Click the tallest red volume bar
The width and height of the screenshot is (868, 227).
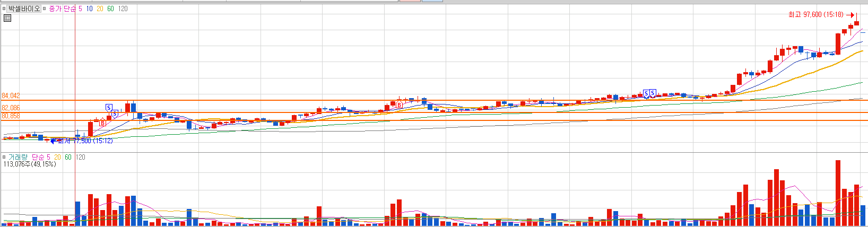[838, 193]
